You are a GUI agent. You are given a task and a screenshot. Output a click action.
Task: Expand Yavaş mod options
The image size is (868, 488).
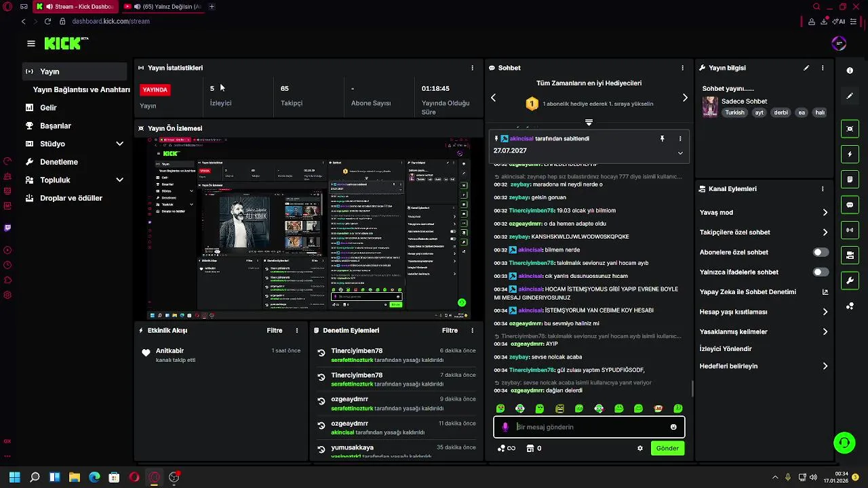pyautogui.click(x=825, y=212)
